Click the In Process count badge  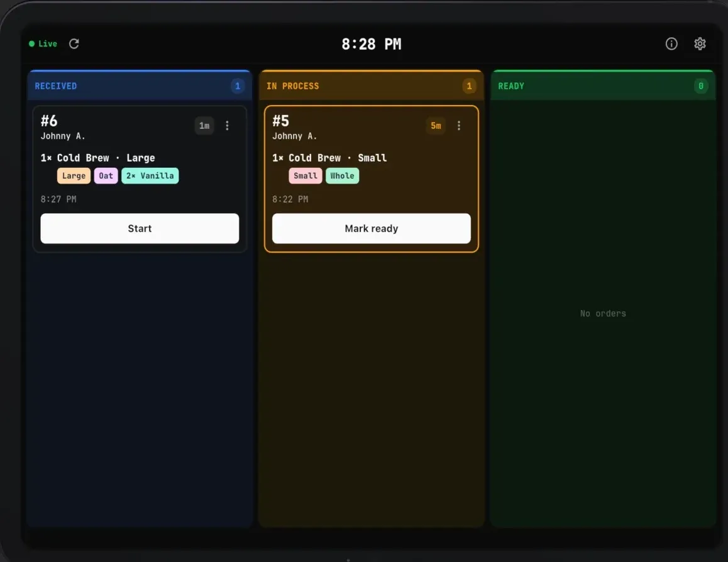pos(470,86)
